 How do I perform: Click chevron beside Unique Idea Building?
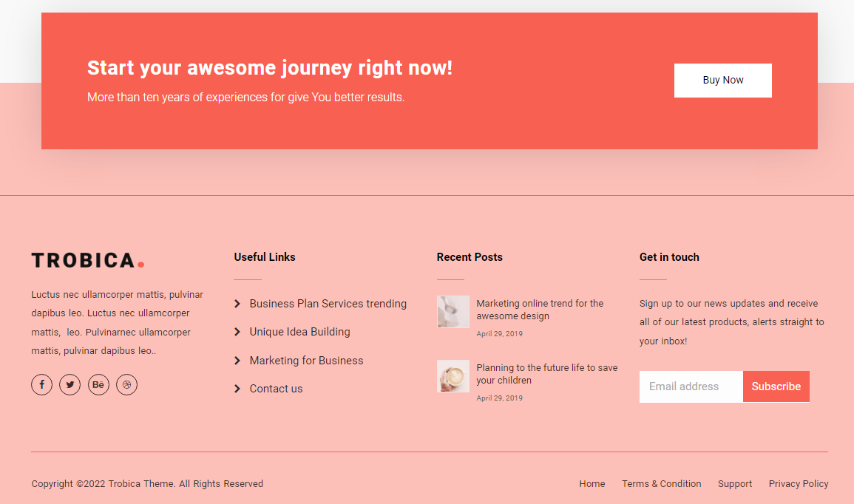pyautogui.click(x=237, y=332)
